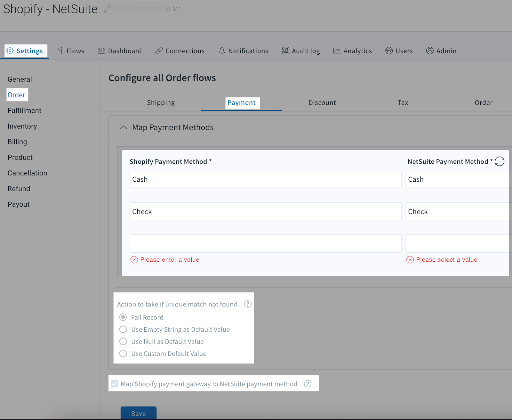Open General settings in sidebar
The height and width of the screenshot is (420, 512).
[20, 79]
